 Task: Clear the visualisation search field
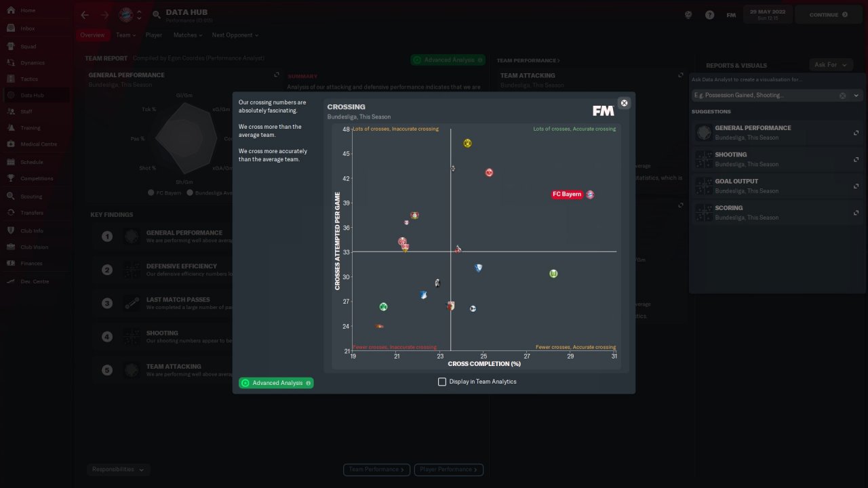pyautogui.click(x=843, y=96)
